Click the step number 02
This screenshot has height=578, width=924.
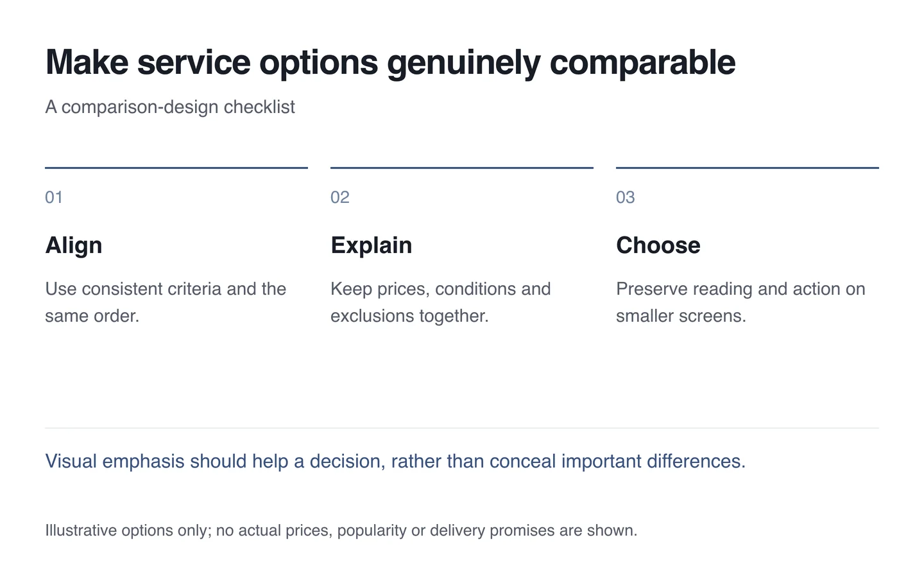click(340, 197)
